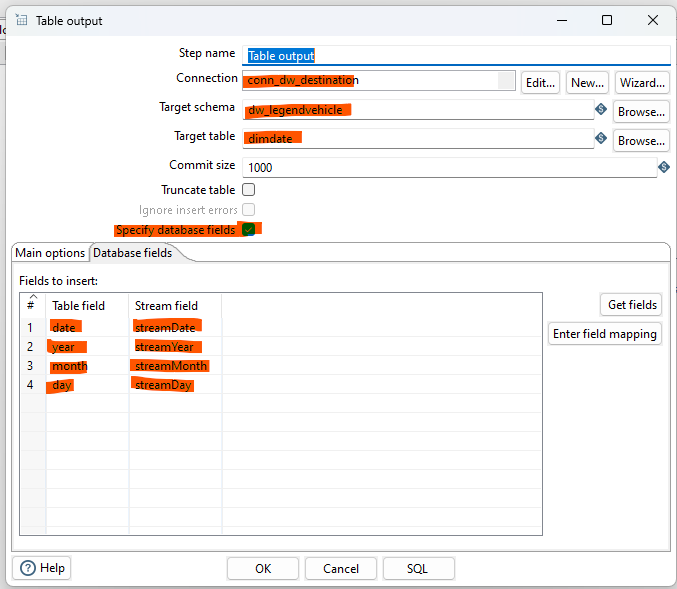Close the Table output dialog window
This screenshot has height=589, width=677.
(652, 20)
